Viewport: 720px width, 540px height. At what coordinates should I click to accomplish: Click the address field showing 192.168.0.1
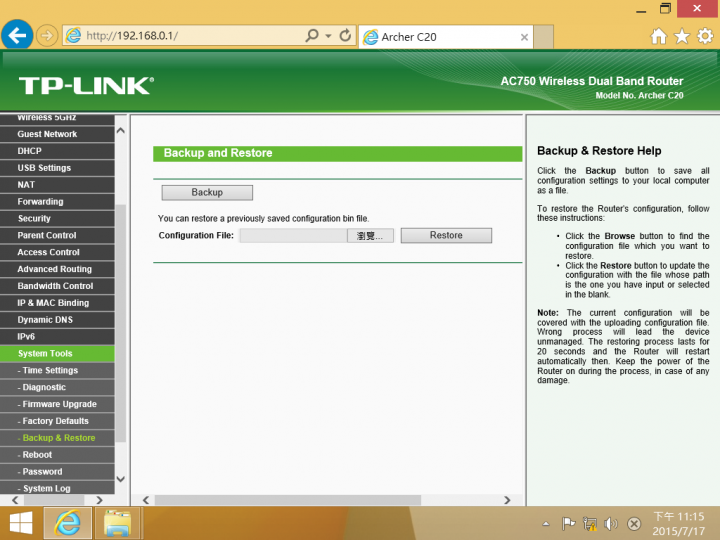coord(184,36)
